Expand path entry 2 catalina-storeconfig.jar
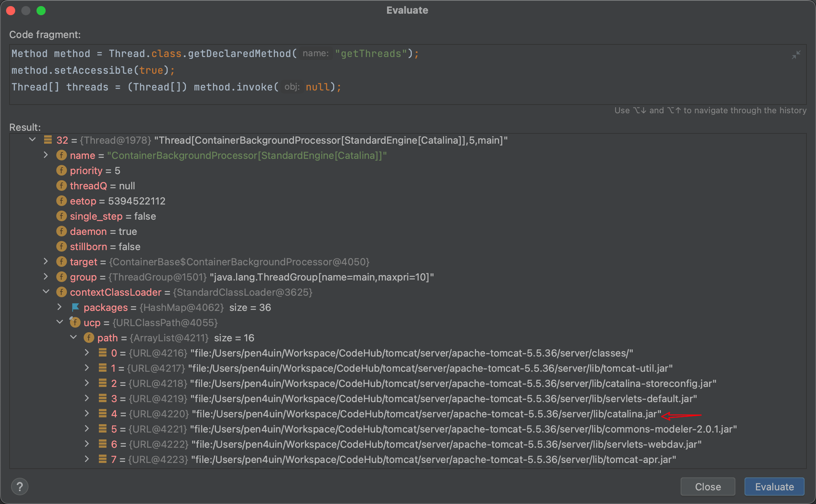 [87, 383]
